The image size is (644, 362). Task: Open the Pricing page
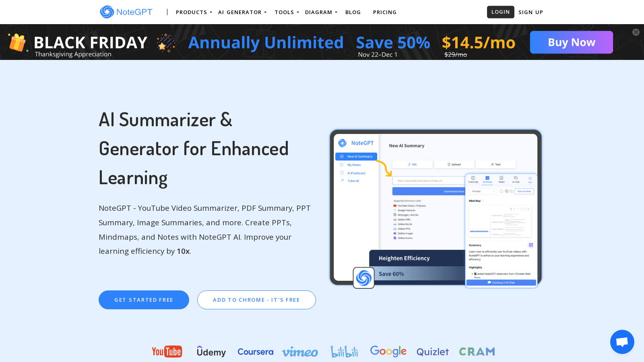pyautogui.click(x=385, y=12)
